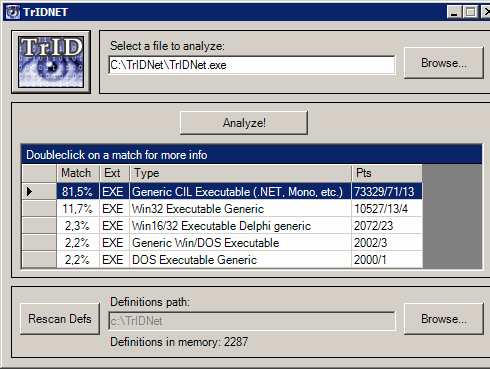The image size is (490, 369).
Task: Click the 2002/3 points cell
Action: pyautogui.click(x=387, y=243)
